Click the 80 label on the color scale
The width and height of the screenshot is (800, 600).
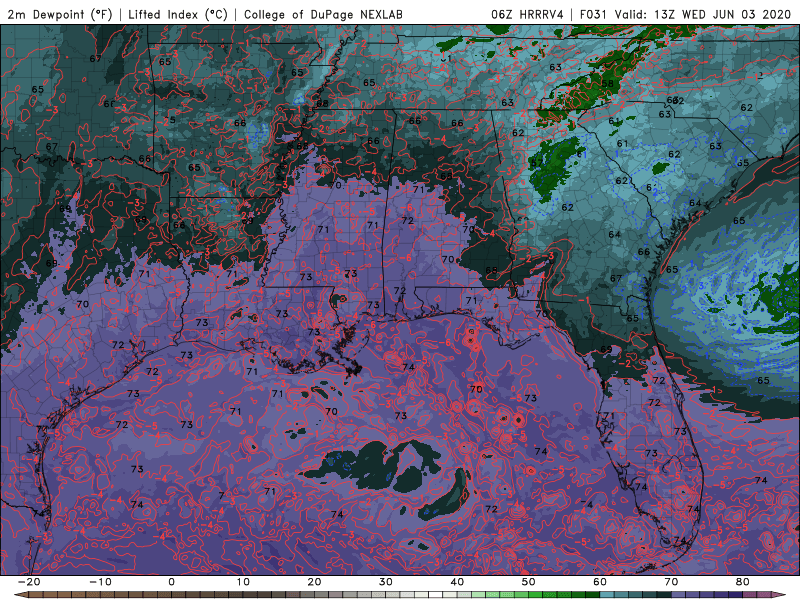[743, 582]
